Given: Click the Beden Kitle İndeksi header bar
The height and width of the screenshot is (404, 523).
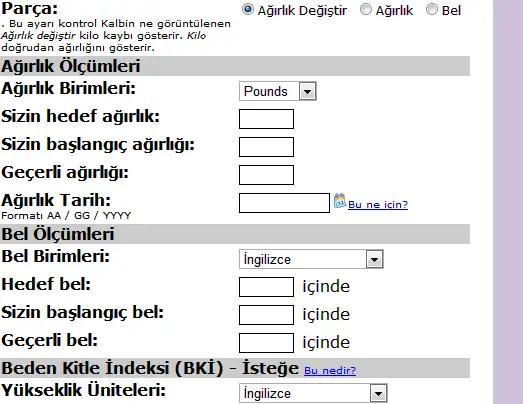Looking at the screenshot, I should pos(235,368).
